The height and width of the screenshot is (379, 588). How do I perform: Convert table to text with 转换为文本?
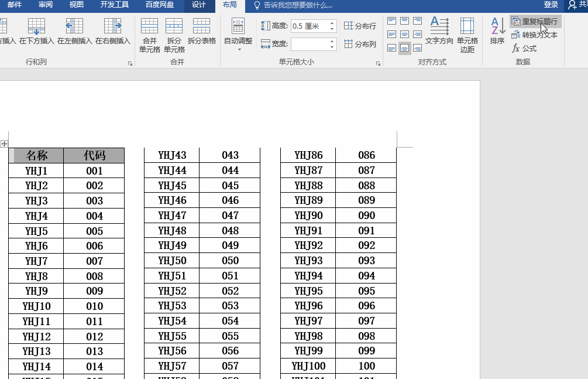(x=535, y=35)
